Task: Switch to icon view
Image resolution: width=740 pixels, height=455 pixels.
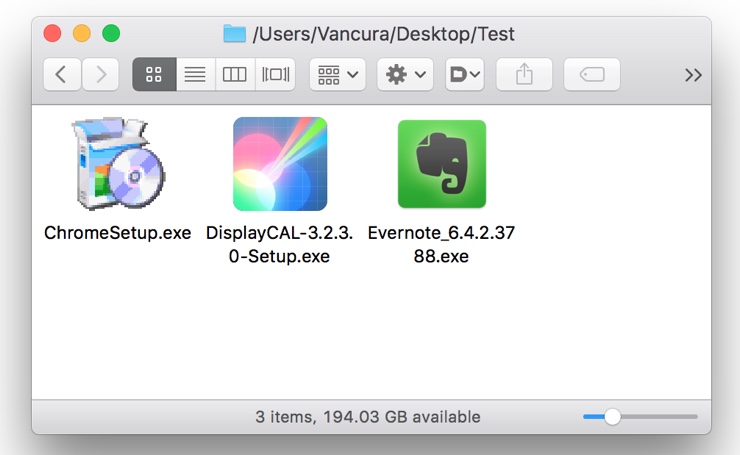Action: coord(154,75)
